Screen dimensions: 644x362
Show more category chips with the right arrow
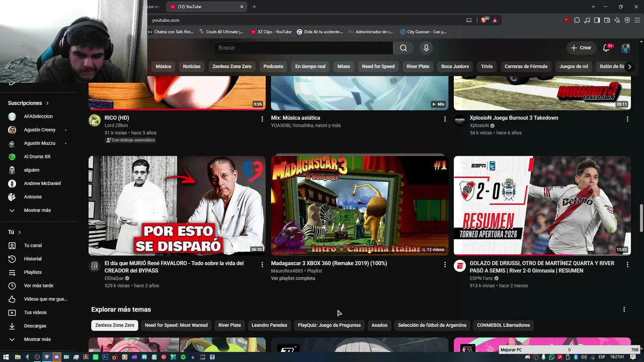coord(629,66)
